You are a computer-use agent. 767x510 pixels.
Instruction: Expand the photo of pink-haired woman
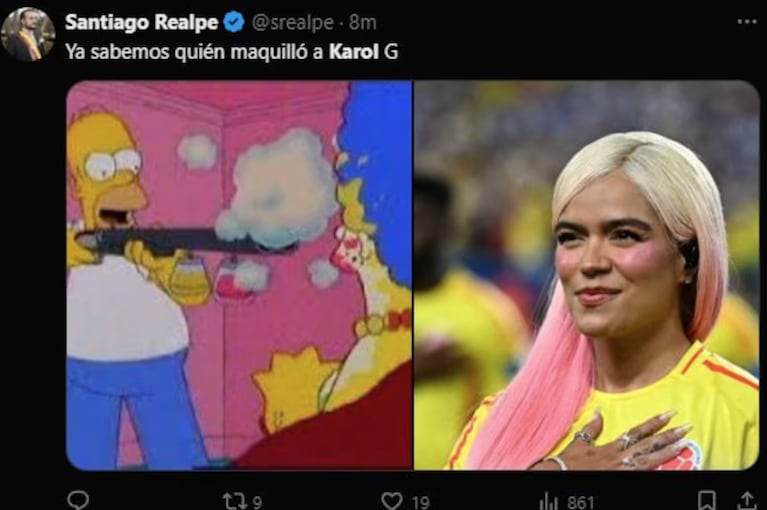coord(586,275)
